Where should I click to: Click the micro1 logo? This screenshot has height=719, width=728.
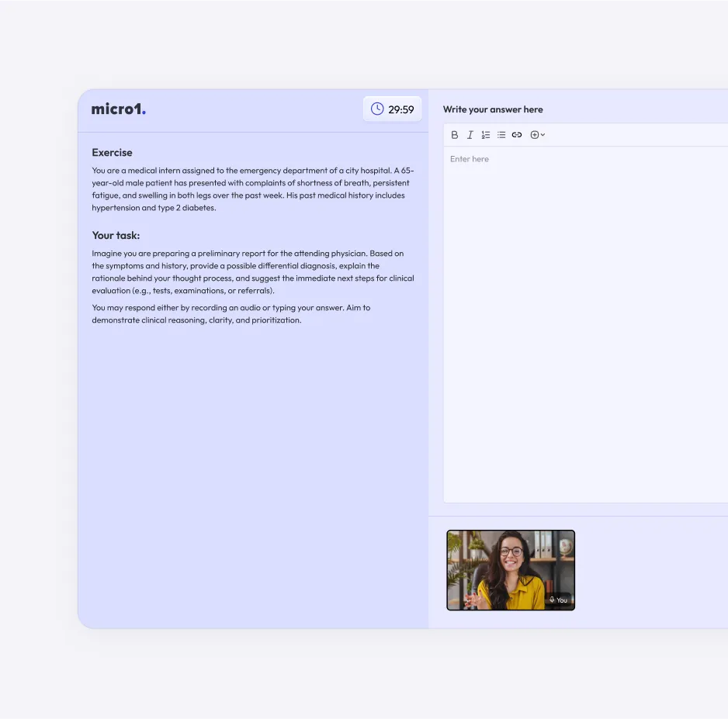(119, 109)
